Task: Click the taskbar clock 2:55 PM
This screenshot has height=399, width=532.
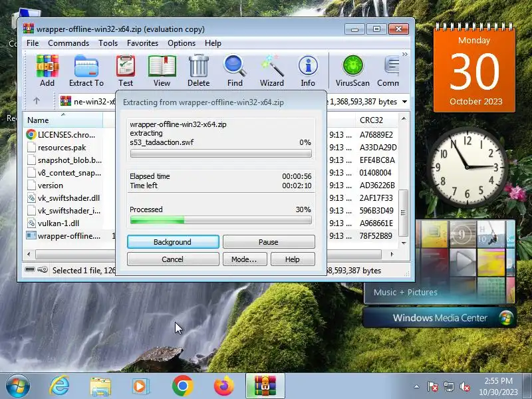Action: pos(498,381)
